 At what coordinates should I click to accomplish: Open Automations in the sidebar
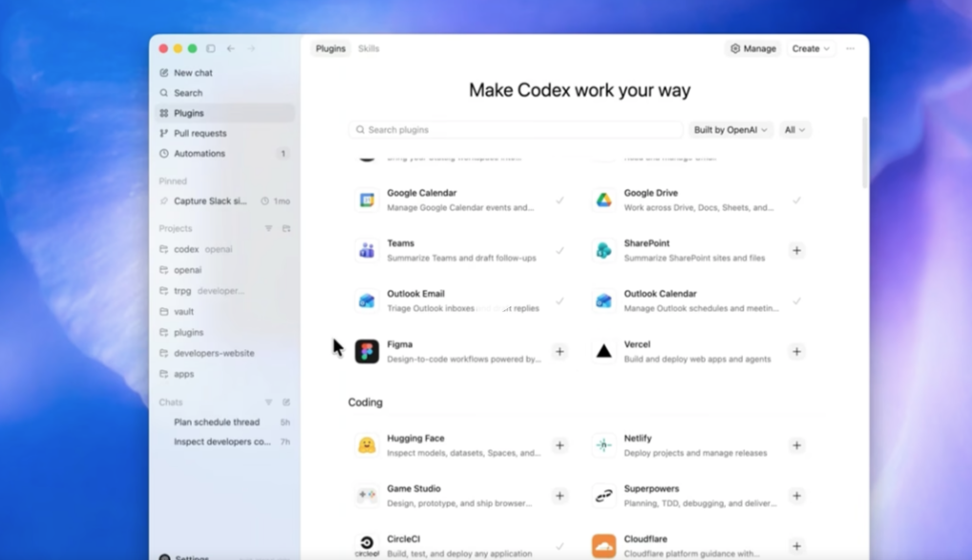tap(200, 154)
